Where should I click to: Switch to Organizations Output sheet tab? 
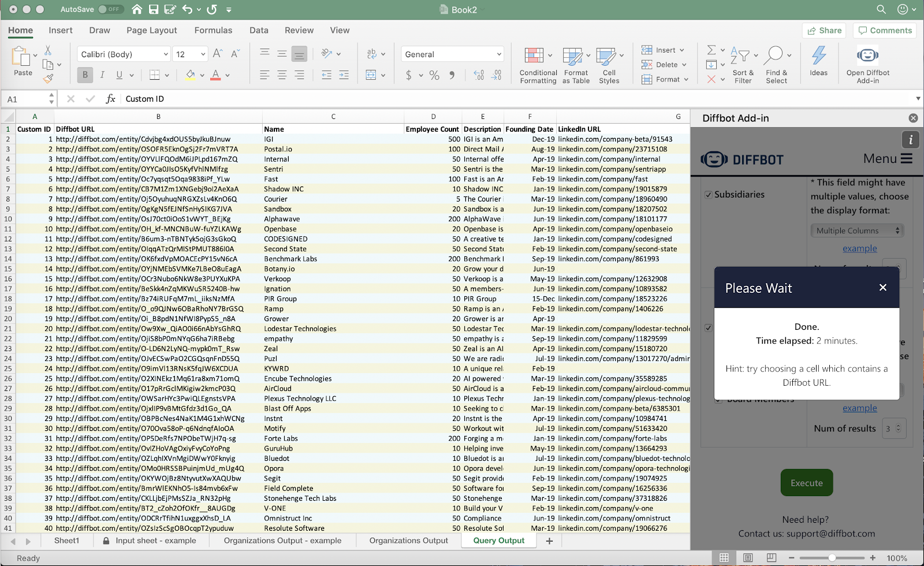(408, 541)
